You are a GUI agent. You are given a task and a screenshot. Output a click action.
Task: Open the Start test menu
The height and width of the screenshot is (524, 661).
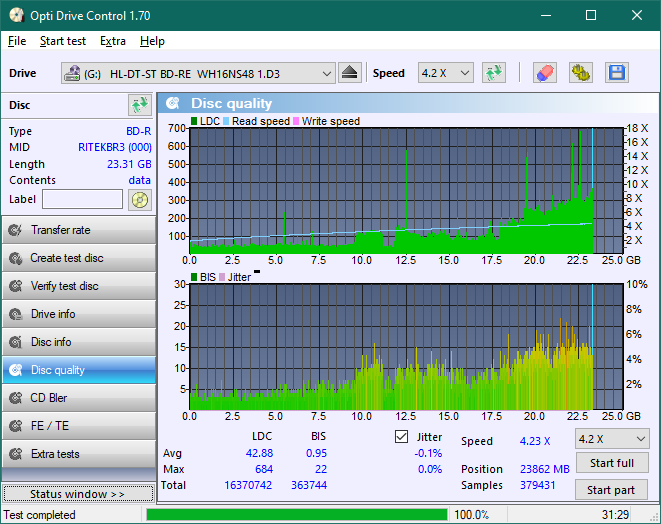[x=63, y=41]
